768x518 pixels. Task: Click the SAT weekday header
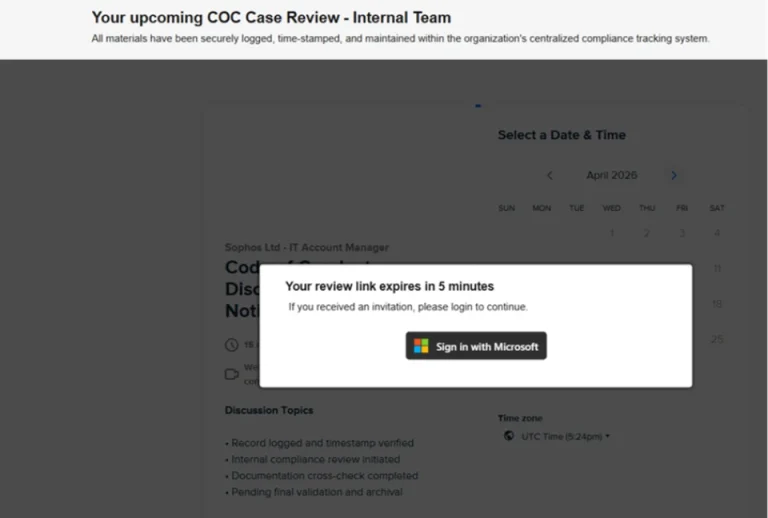(x=717, y=208)
